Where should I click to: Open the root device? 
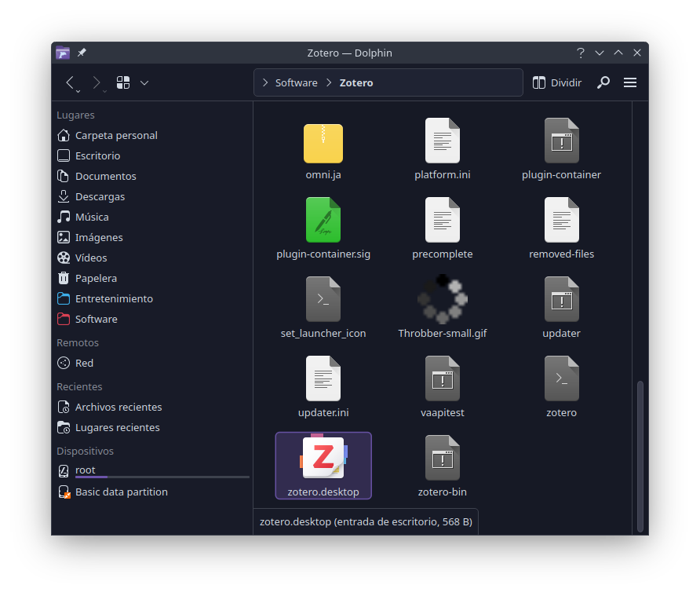coord(151,470)
